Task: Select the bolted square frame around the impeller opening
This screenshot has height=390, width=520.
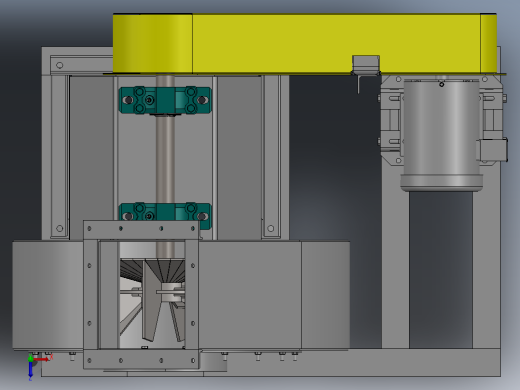Action: coord(141,294)
